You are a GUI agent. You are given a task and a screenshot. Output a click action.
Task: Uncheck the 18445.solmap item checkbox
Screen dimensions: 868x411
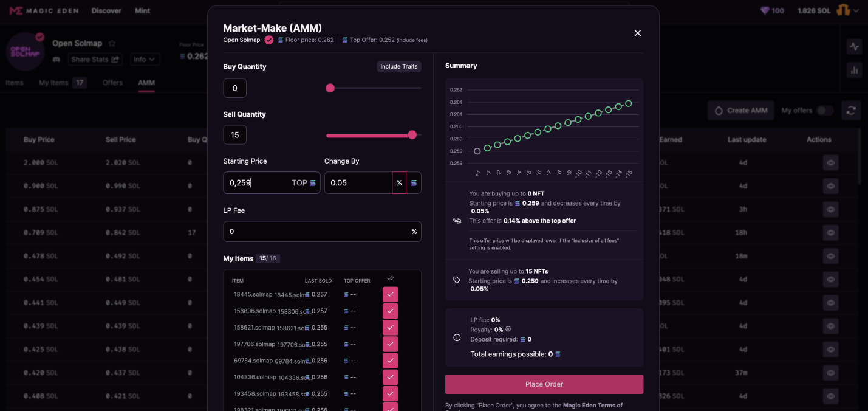pos(390,294)
